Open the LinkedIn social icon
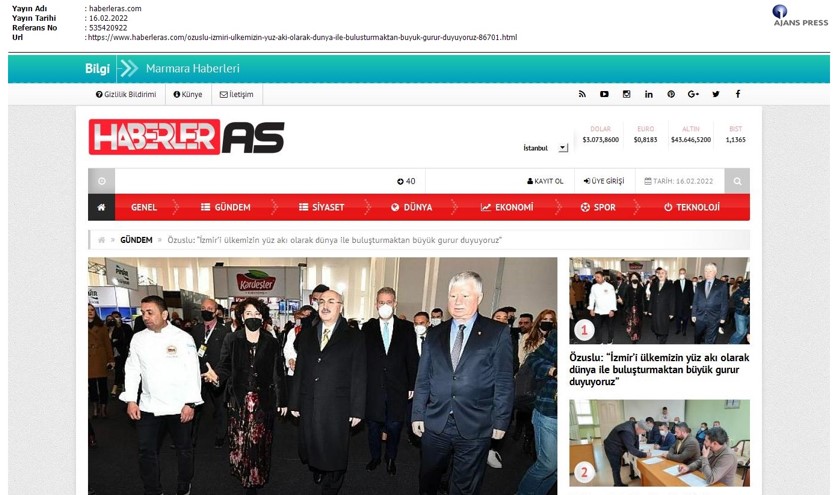The image size is (833, 495). (x=649, y=94)
